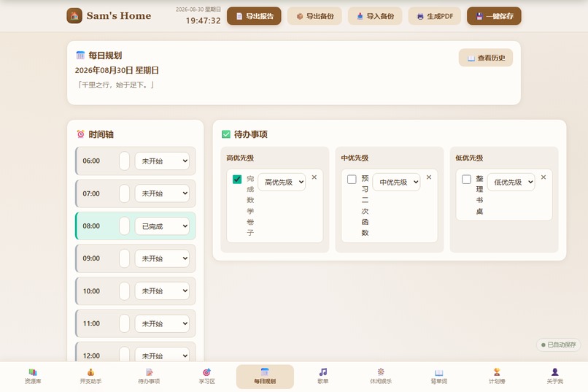Click the 07:00 timeline input field
The width and height of the screenshot is (588, 392).
pos(125,193)
